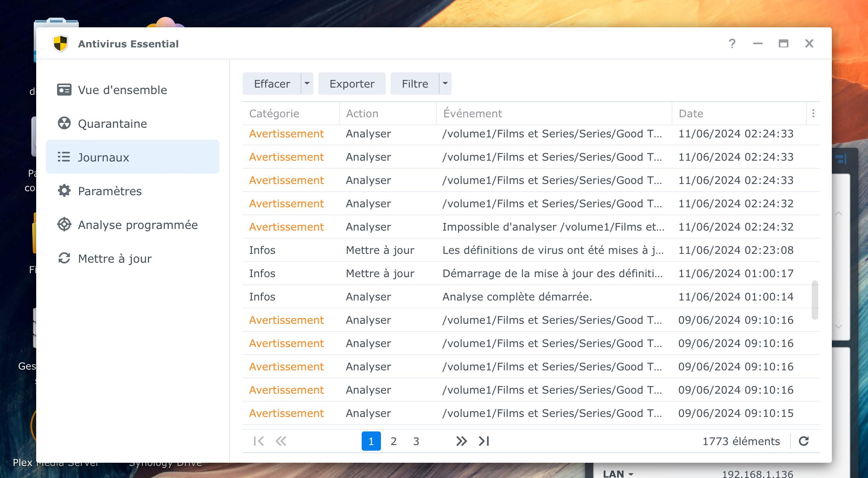Click the previous pages double-chevron icon

[x=281, y=441]
